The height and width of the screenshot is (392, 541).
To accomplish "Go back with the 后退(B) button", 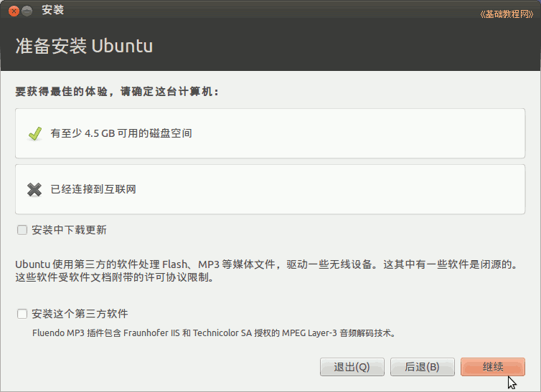I will point(422,367).
